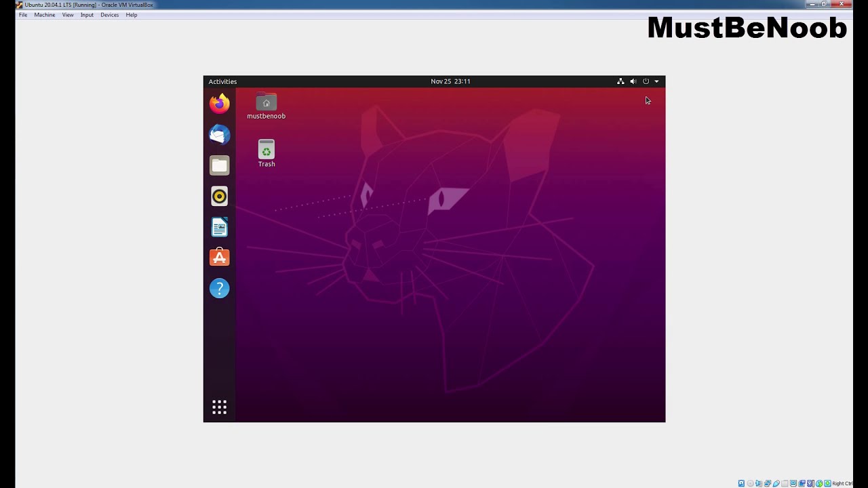Open the Help icon in the dock
This screenshot has width=868, height=488.
(x=219, y=289)
